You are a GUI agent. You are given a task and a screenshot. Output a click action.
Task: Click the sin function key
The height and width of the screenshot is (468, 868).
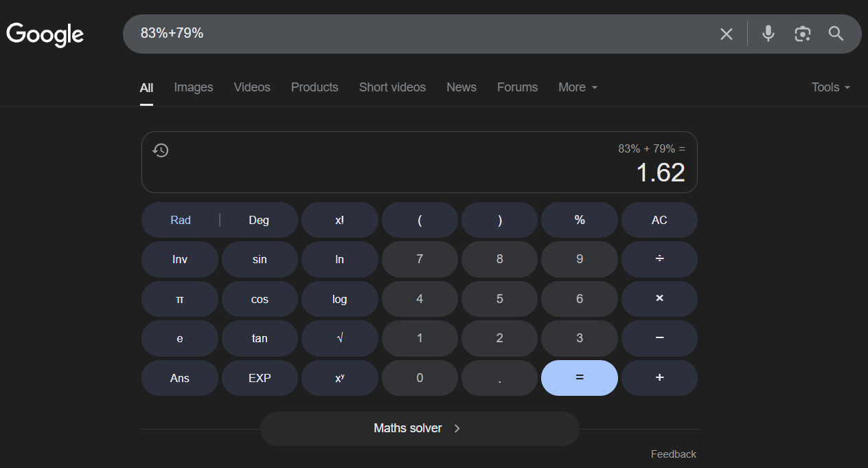click(260, 260)
